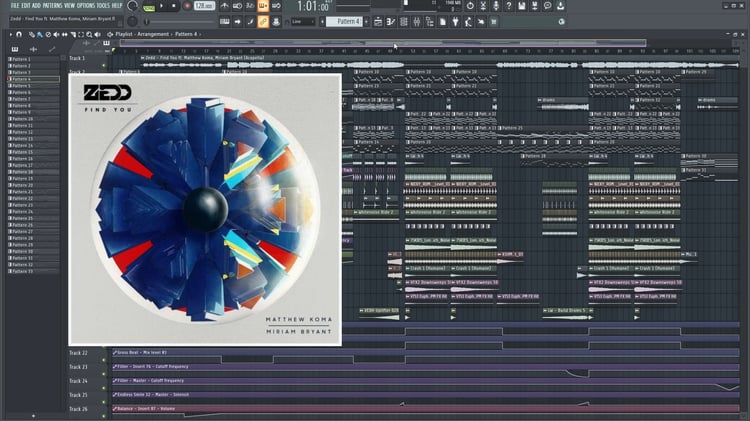This screenshot has width=750, height=421.
Task: Click the plus button next to Pattern 4
Action: pos(366,22)
